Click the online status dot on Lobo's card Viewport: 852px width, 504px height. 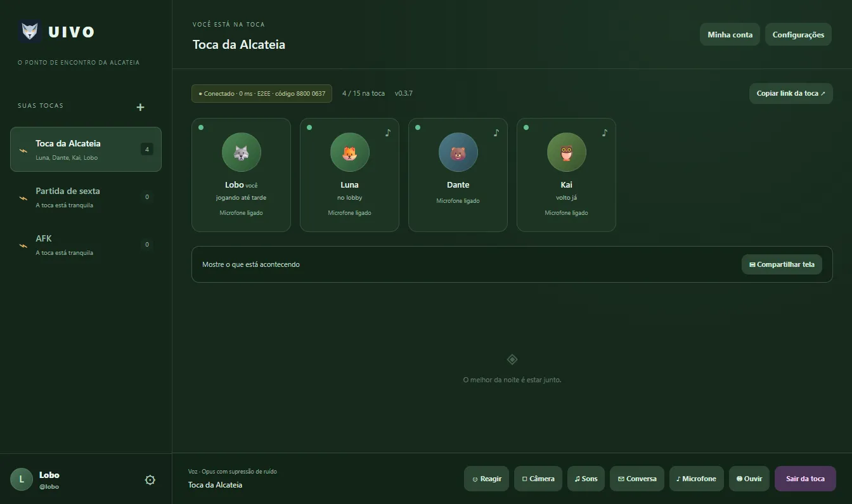click(x=201, y=127)
